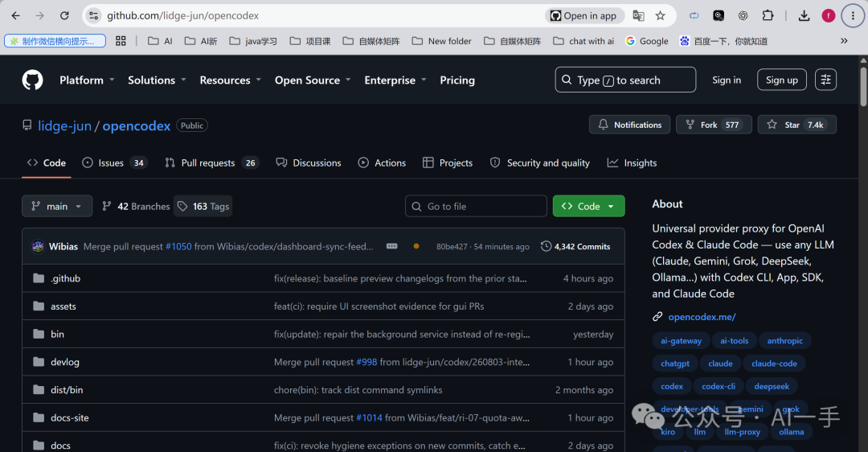Bookmark this page with the star icon
The image size is (868, 452).
click(x=660, y=15)
